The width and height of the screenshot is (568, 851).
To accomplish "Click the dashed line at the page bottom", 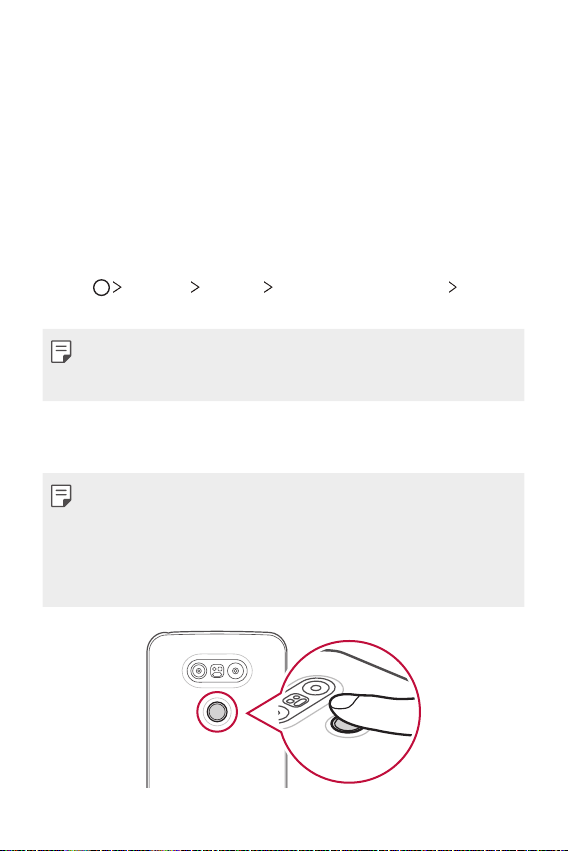I will point(284,849).
